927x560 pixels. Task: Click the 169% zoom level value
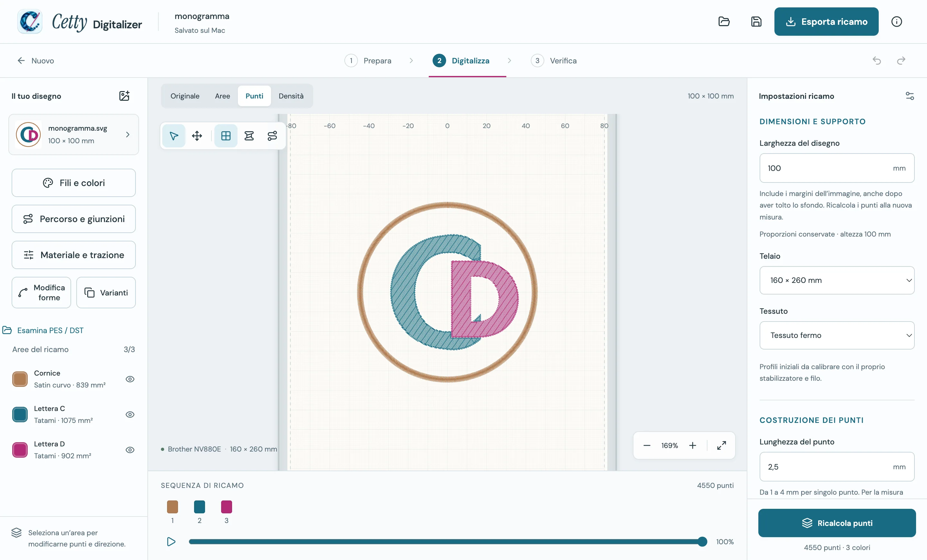pyautogui.click(x=669, y=445)
